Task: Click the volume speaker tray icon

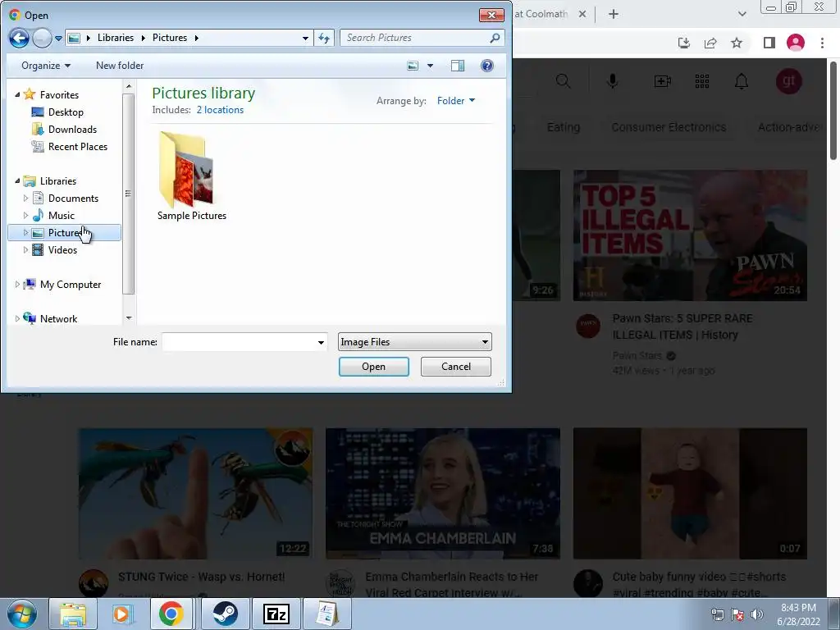Action: [x=757, y=614]
